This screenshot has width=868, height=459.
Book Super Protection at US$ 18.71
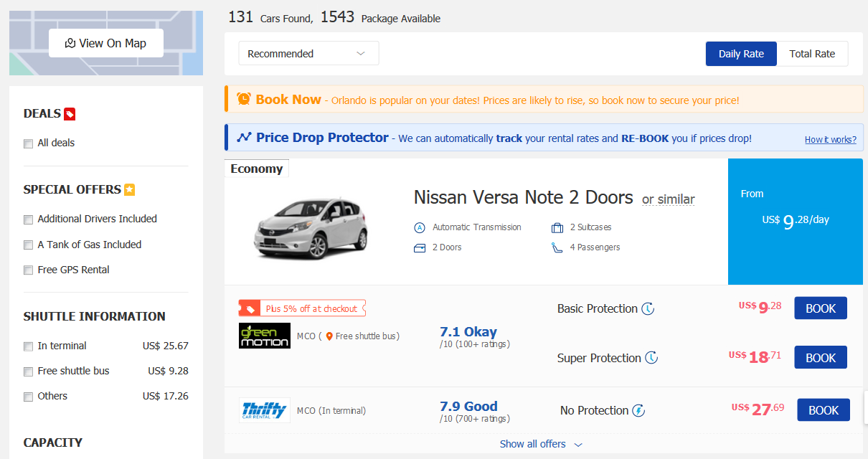821,358
